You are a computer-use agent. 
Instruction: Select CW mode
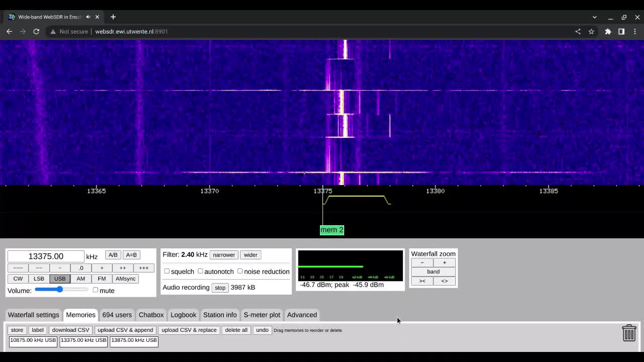(18, 279)
